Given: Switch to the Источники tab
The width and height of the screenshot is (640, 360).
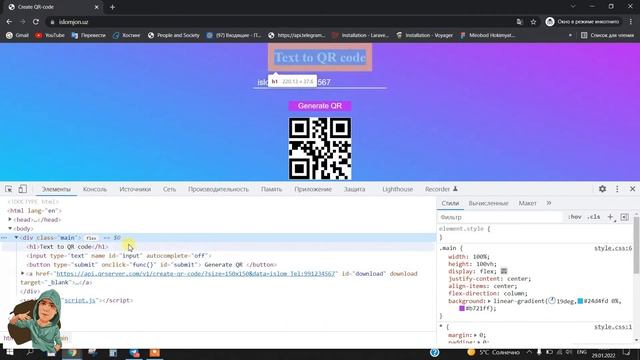Looking at the screenshot, I should pos(135,189).
